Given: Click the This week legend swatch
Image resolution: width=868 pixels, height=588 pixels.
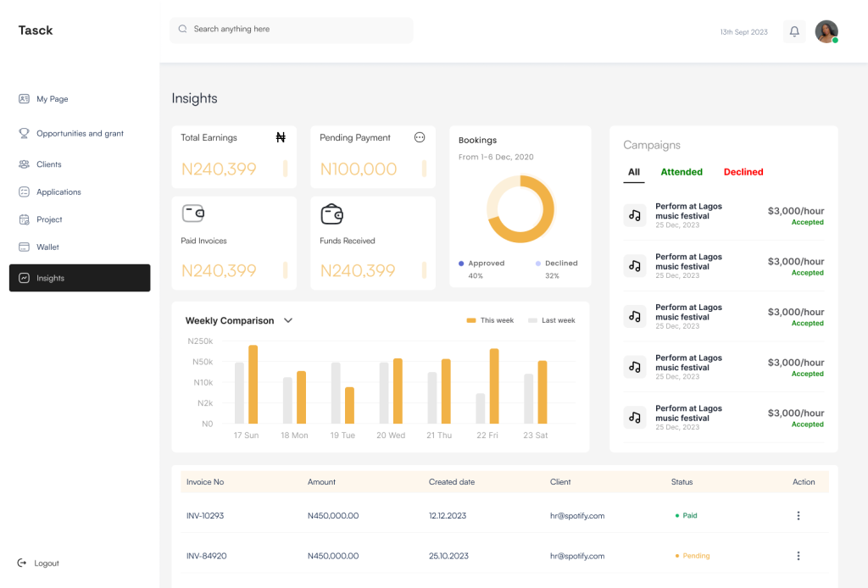Looking at the screenshot, I should pyautogui.click(x=471, y=320).
